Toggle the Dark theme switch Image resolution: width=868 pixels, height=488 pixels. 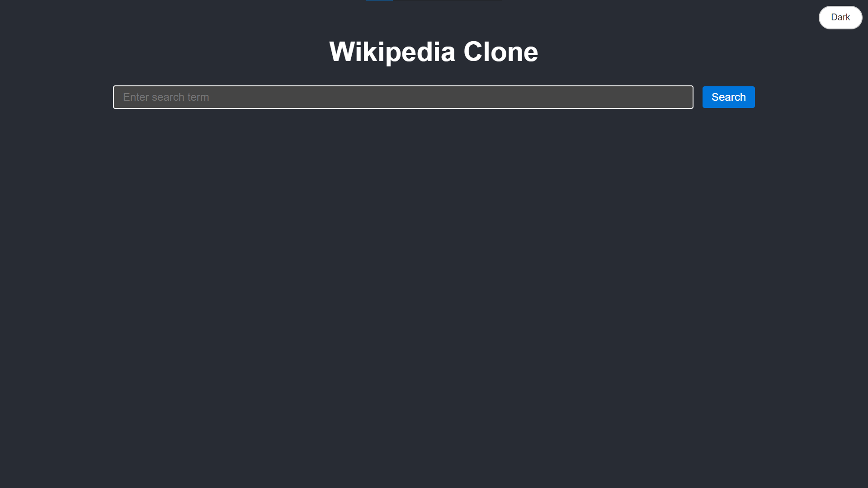point(840,18)
